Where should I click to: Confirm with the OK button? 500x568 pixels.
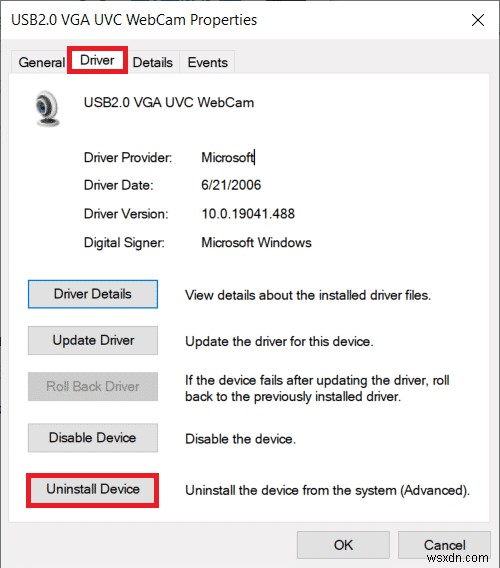[x=343, y=545]
